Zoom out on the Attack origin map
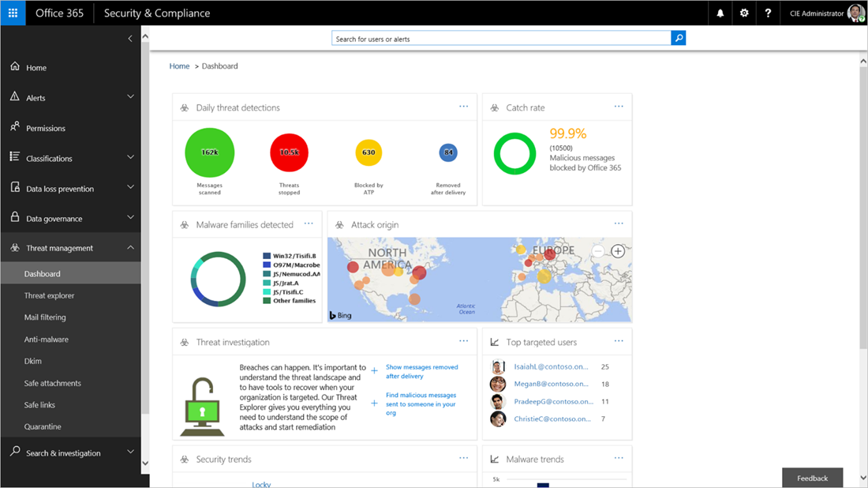Image resolution: width=868 pixels, height=488 pixels. pyautogui.click(x=598, y=251)
